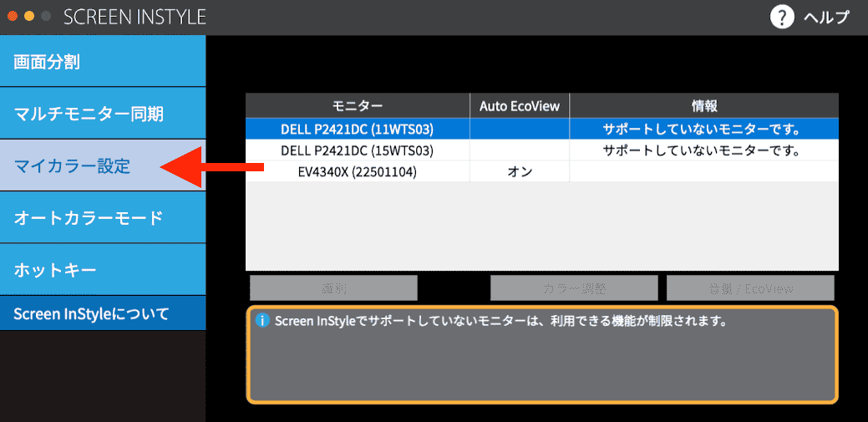Close the window with red button
868x422 pixels.
[12, 16]
